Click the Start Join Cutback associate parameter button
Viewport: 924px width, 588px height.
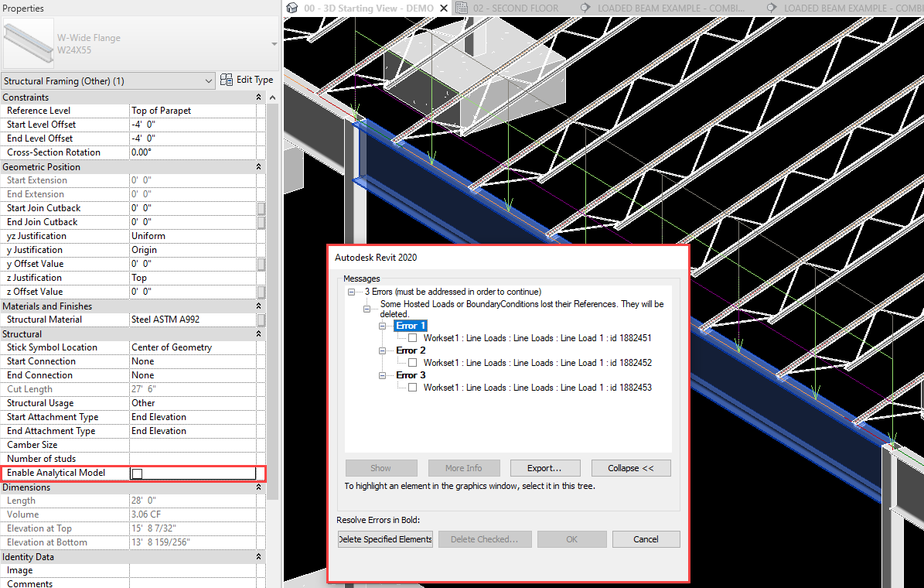point(261,208)
